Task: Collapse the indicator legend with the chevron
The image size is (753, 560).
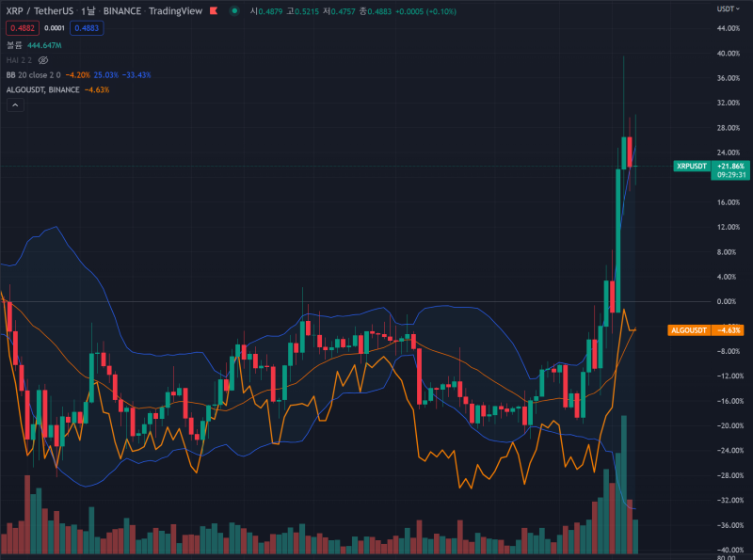Action: click(x=15, y=104)
